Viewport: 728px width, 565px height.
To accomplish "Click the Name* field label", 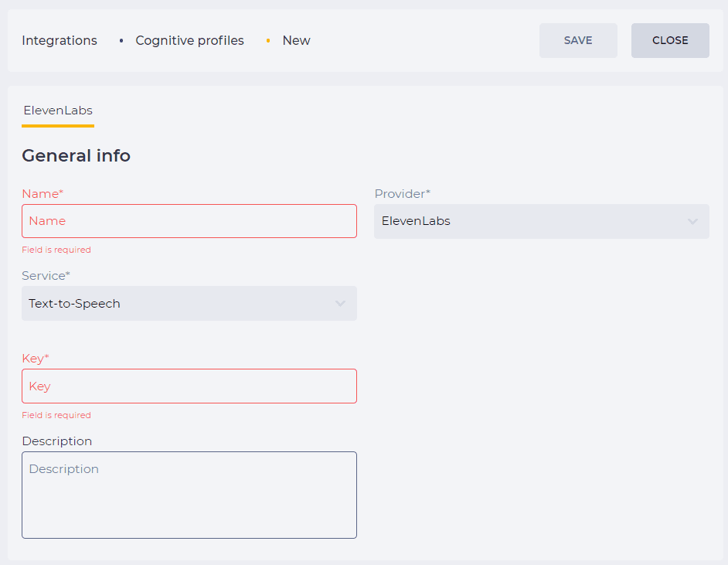I will [43, 193].
